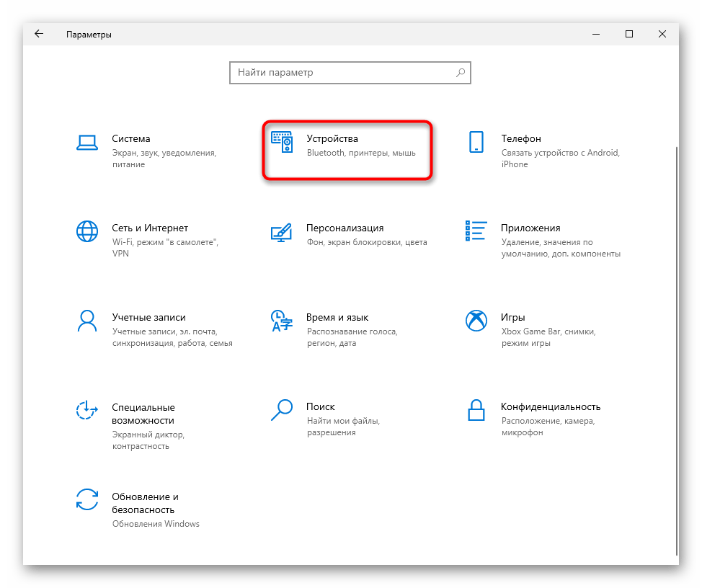Go back using the back arrow

[x=39, y=34]
